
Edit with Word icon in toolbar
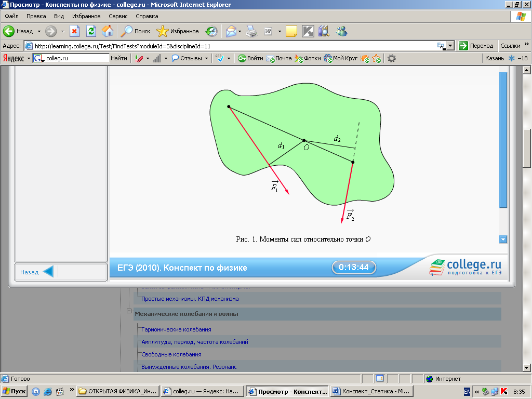point(268,31)
